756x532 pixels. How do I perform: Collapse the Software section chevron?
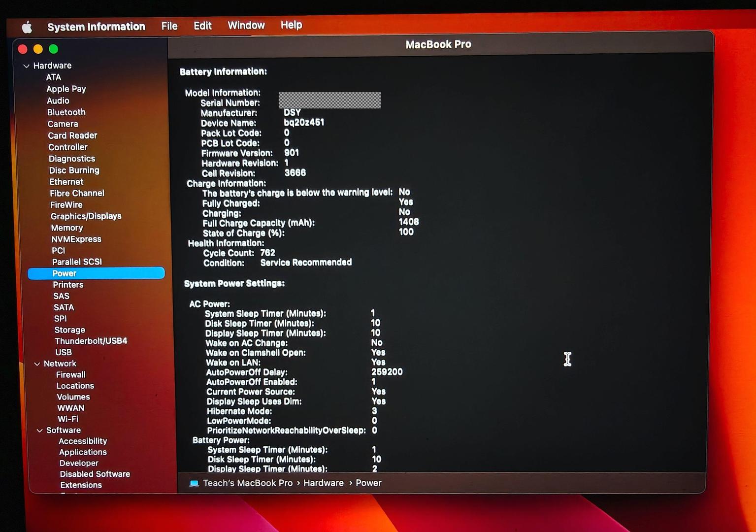point(39,431)
